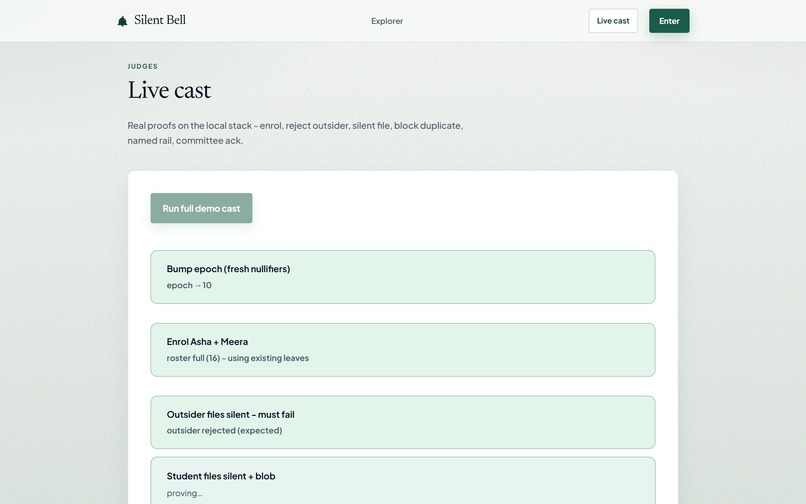
Task: Click the green Enter button
Action: [669, 21]
